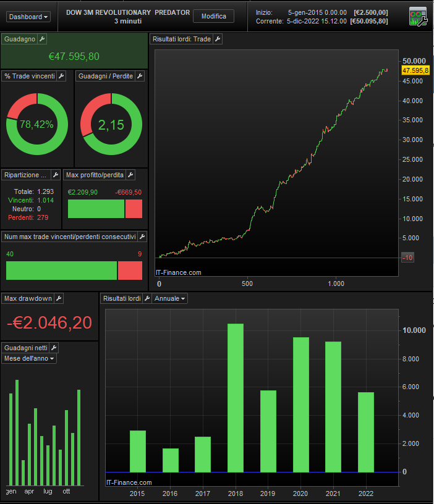Click the 2,15 gain/loss ratio donut

click(x=111, y=124)
